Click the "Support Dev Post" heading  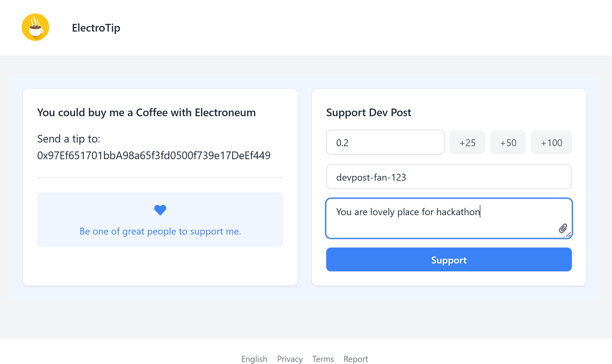pyautogui.click(x=368, y=112)
